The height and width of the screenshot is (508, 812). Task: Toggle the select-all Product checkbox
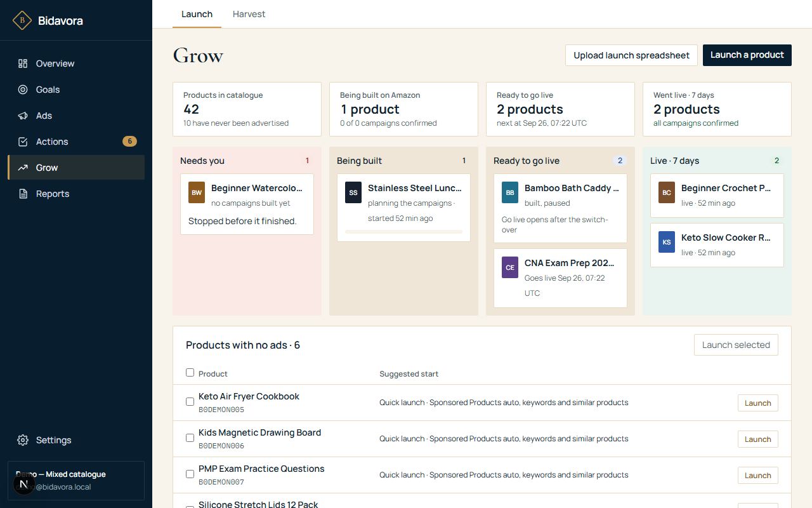click(190, 373)
